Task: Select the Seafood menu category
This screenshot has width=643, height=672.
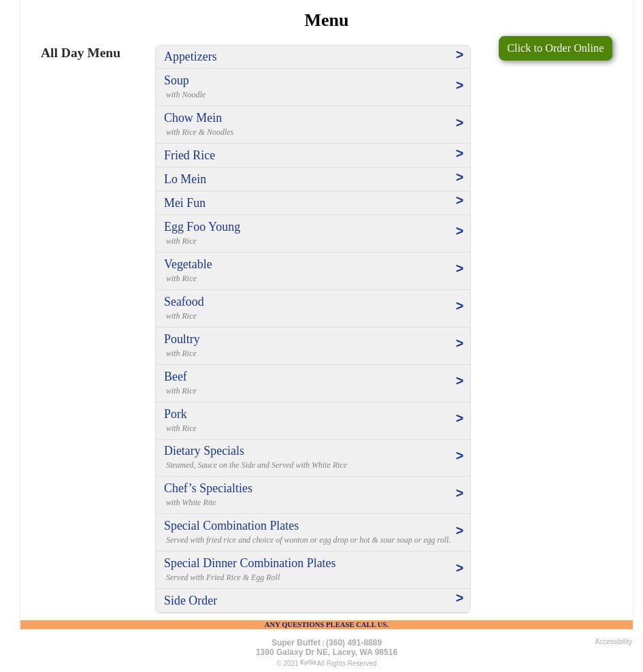Action: 184,302
